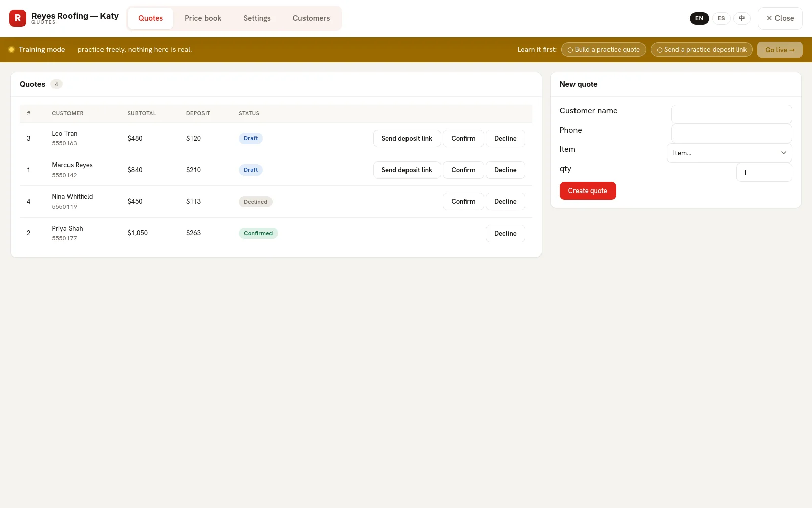Click phone number 5550177
Screen dimensions: 812x508
pyautogui.click(x=64, y=239)
